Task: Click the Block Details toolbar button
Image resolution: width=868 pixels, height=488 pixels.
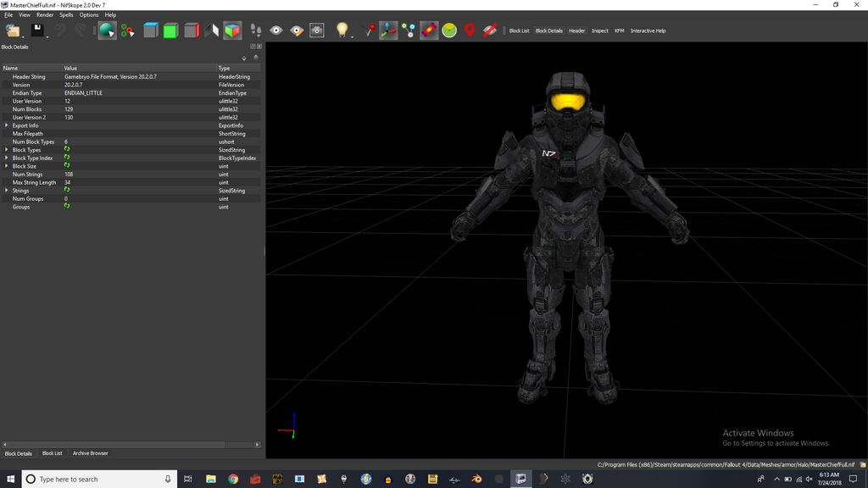Action: click(x=548, y=31)
